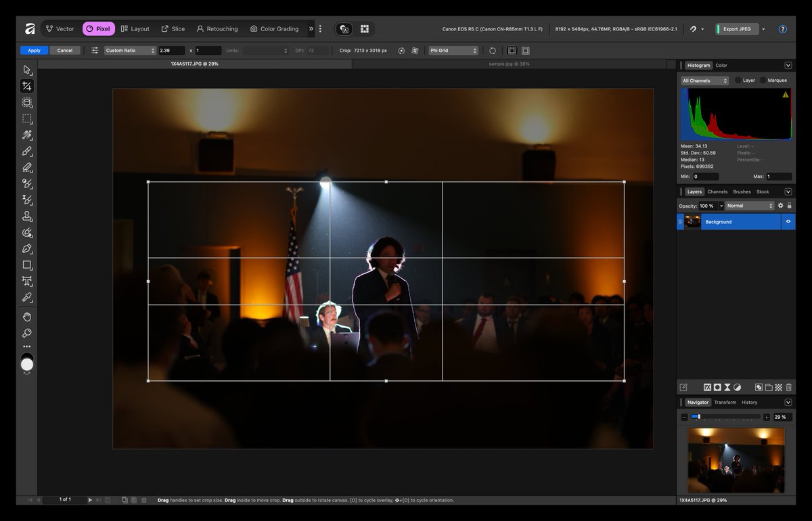Select the Rectangular Marquee selection tool
Viewport: 812px width, 521px height.
click(27, 118)
